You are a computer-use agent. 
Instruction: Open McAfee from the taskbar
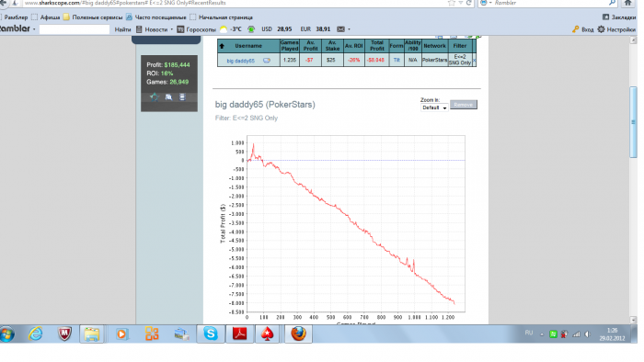(63, 334)
